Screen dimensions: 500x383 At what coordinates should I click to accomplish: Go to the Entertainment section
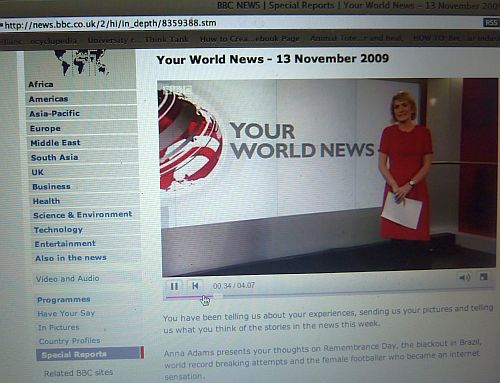coord(65,244)
